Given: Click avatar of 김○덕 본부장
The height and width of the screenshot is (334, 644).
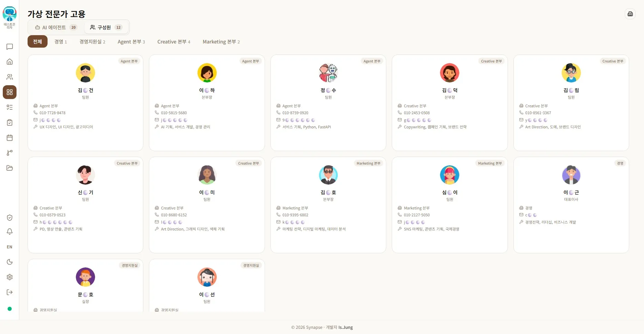Looking at the screenshot, I should pos(450,73).
